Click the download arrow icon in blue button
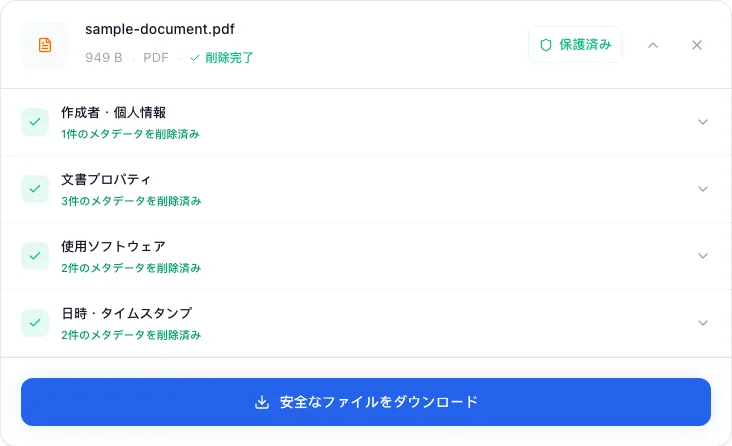Screen dimensions: 732x446 point(262,402)
